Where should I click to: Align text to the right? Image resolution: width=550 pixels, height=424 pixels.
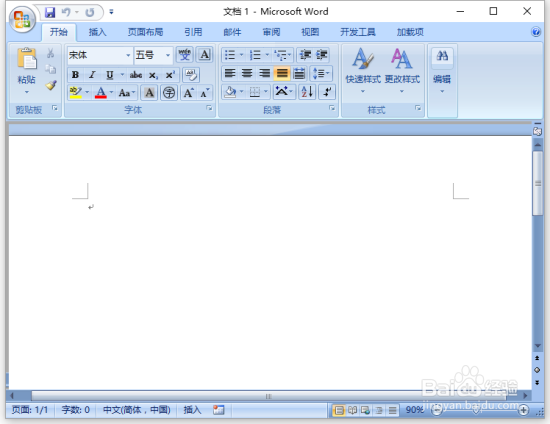tap(264, 73)
